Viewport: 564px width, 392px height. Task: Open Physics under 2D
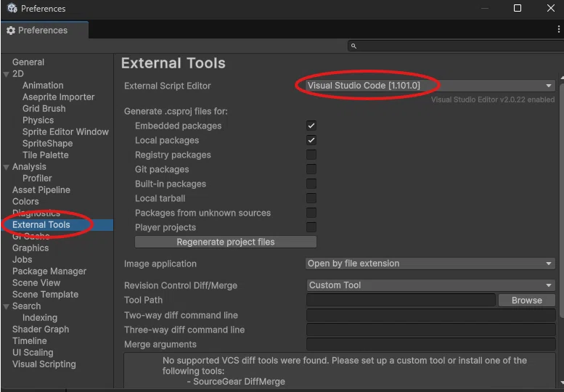pos(38,120)
